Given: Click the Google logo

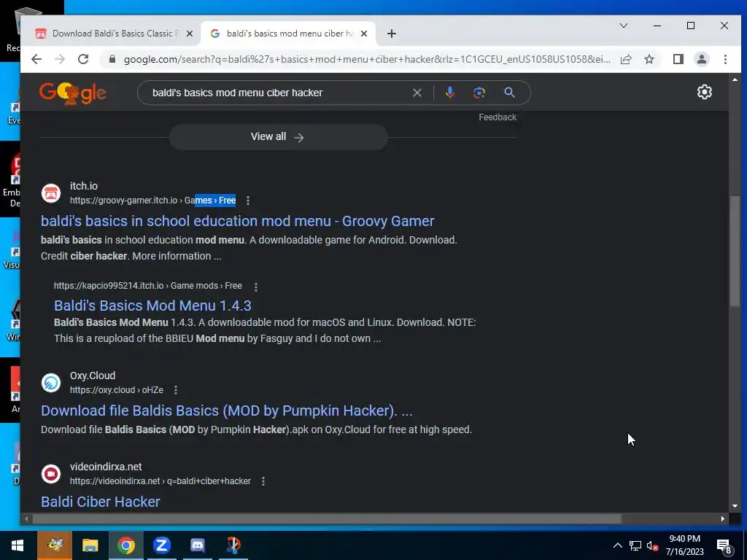Looking at the screenshot, I should pyautogui.click(x=73, y=93).
